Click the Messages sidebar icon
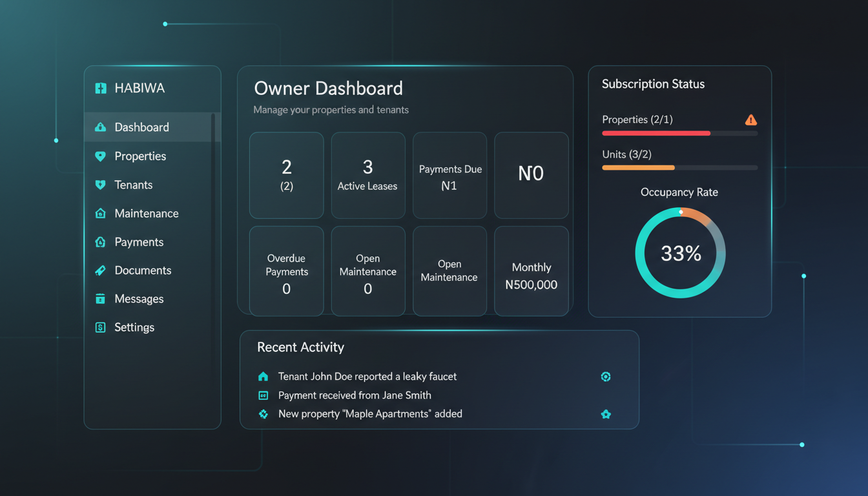 click(x=101, y=298)
